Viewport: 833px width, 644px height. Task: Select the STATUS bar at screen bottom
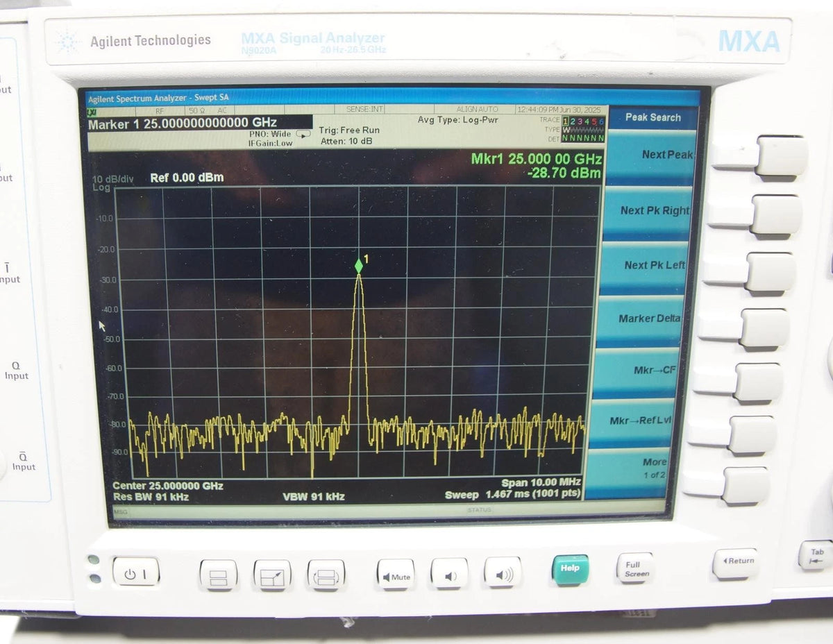[x=479, y=510]
